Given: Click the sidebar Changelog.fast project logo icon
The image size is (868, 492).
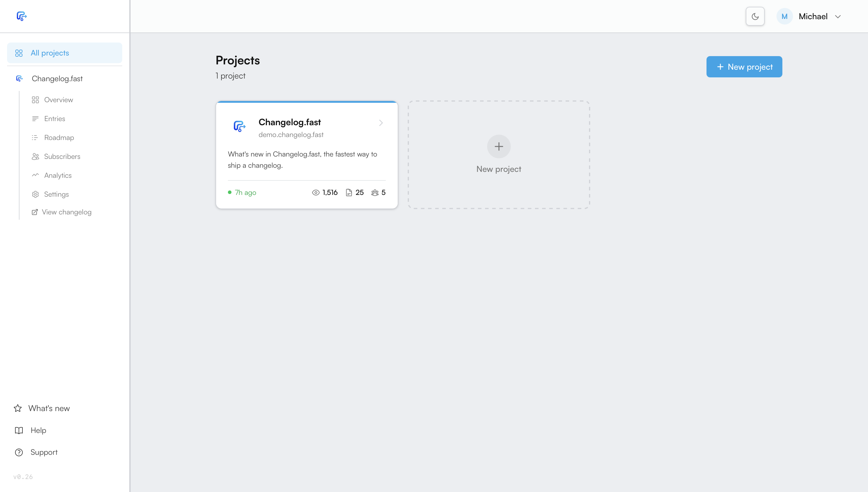Looking at the screenshot, I should (x=19, y=78).
